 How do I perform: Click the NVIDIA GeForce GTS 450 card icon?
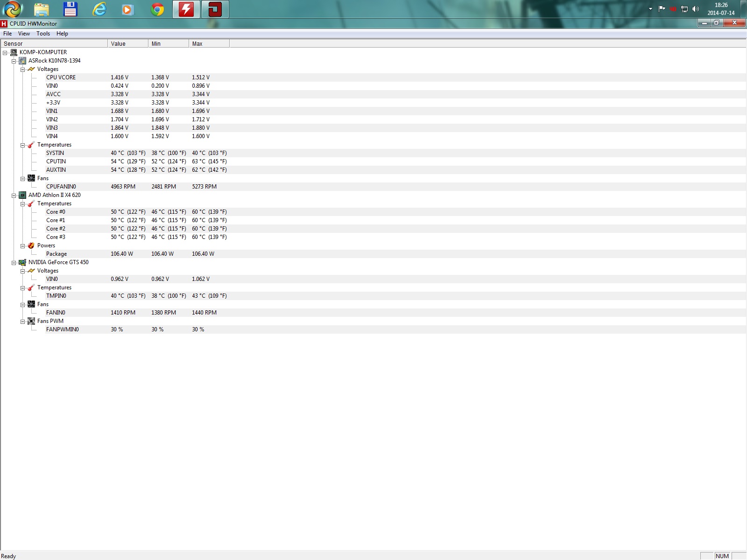[x=22, y=262]
